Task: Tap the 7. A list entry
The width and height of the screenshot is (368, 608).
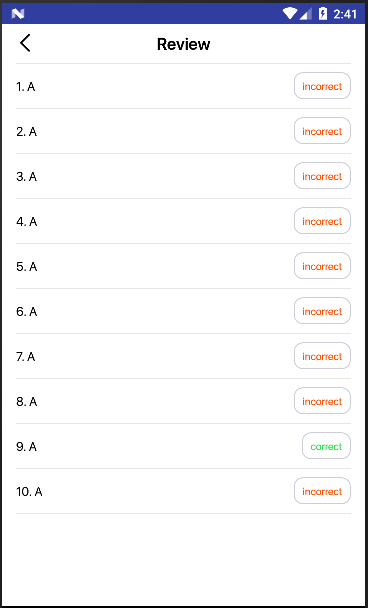Action: (x=183, y=356)
